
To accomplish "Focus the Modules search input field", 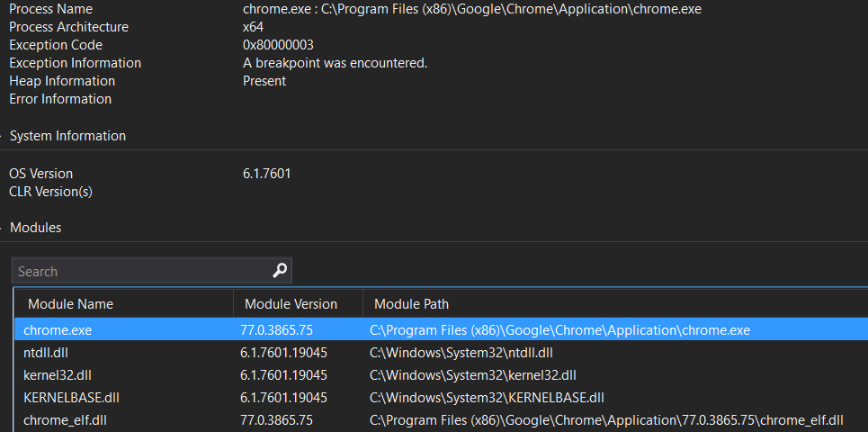I will (139, 271).
